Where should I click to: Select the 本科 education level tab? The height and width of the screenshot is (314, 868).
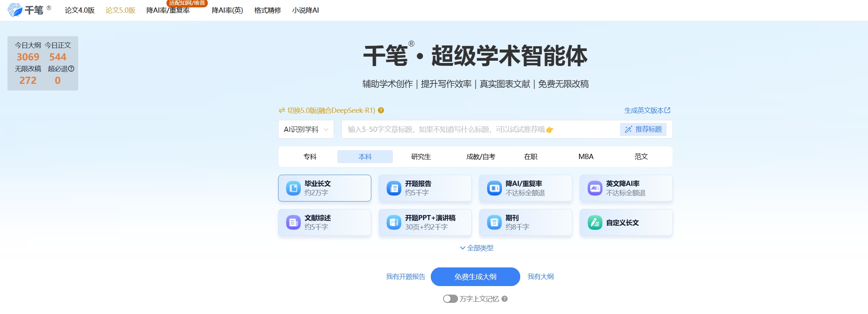pyautogui.click(x=365, y=156)
